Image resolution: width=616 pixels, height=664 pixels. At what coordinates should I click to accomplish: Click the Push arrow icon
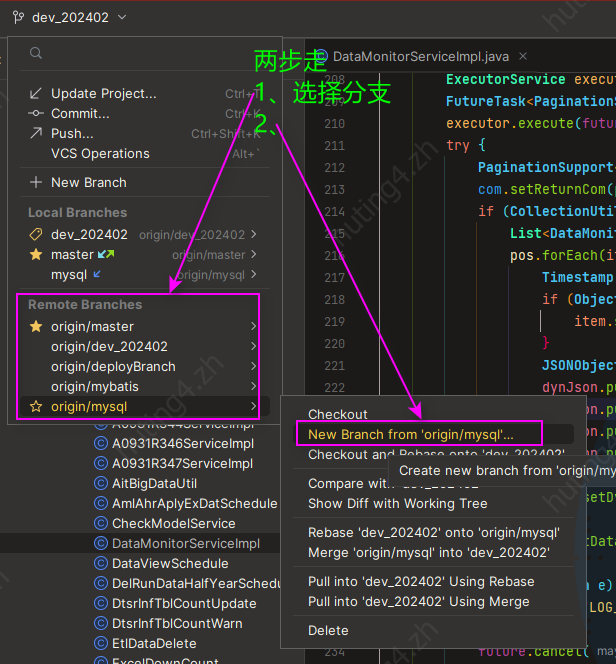(x=36, y=133)
